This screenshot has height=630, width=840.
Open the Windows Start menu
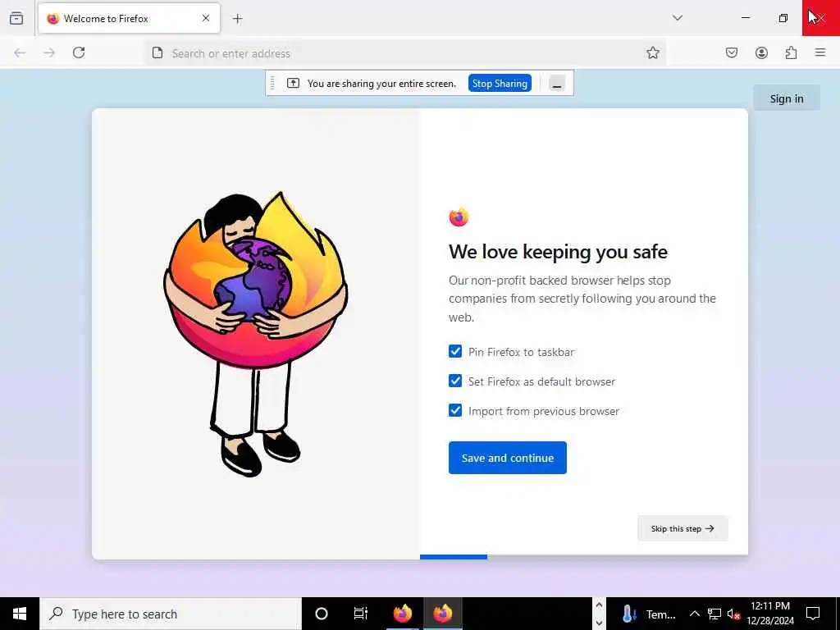[x=20, y=614]
